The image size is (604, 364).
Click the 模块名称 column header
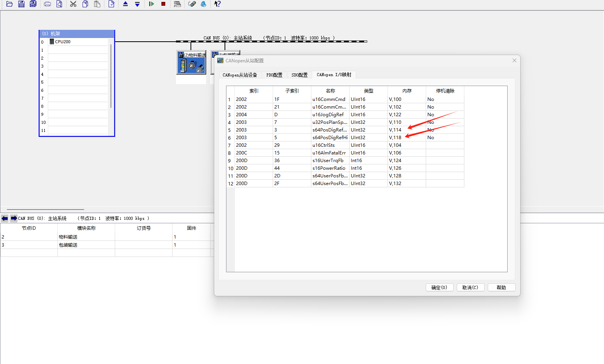pos(86,228)
